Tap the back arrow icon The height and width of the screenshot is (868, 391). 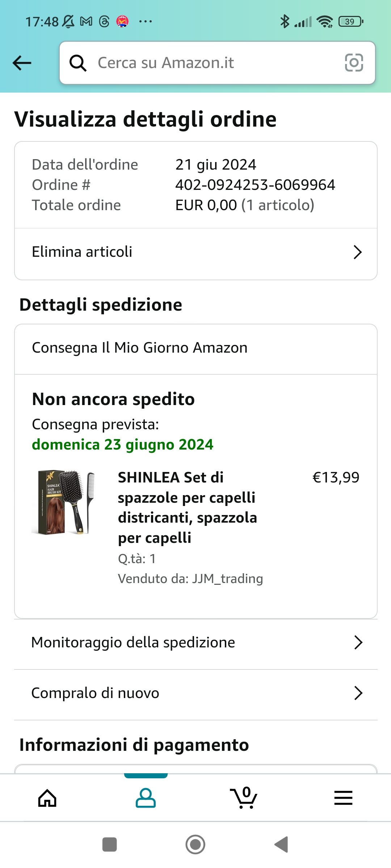[x=22, y=63]
